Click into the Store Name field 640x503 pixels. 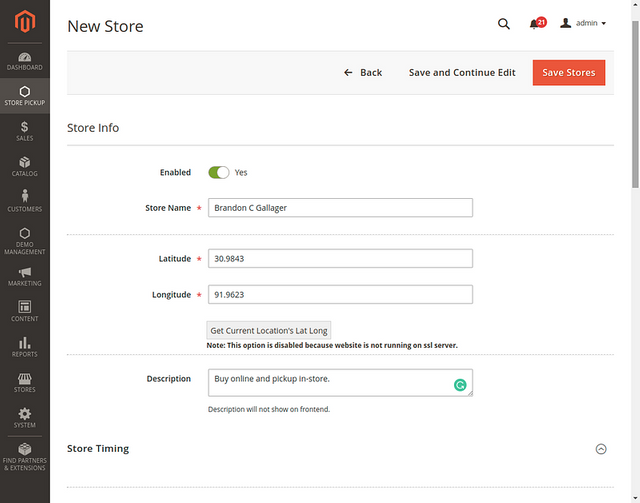pyautogui.click(x=340, y=208)
